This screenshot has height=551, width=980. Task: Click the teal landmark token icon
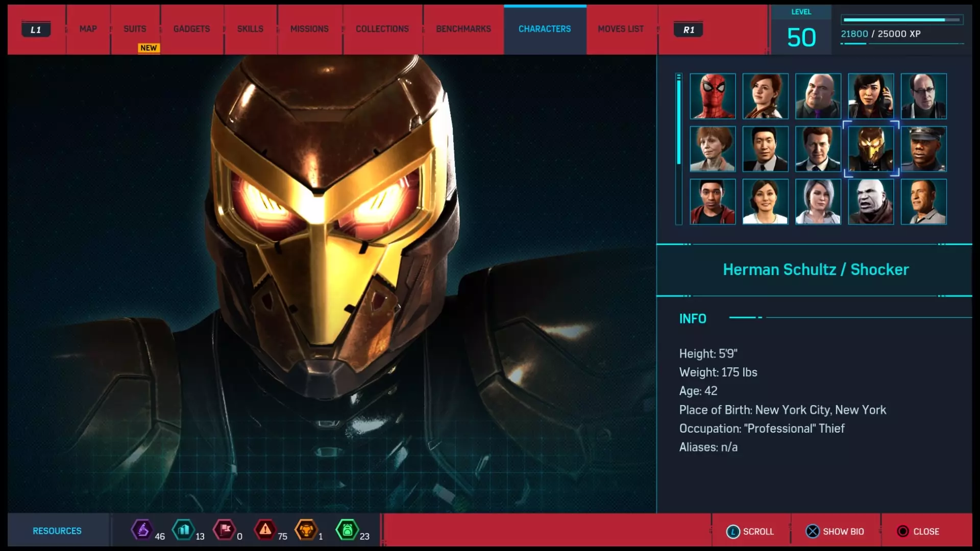coord(183,530)
